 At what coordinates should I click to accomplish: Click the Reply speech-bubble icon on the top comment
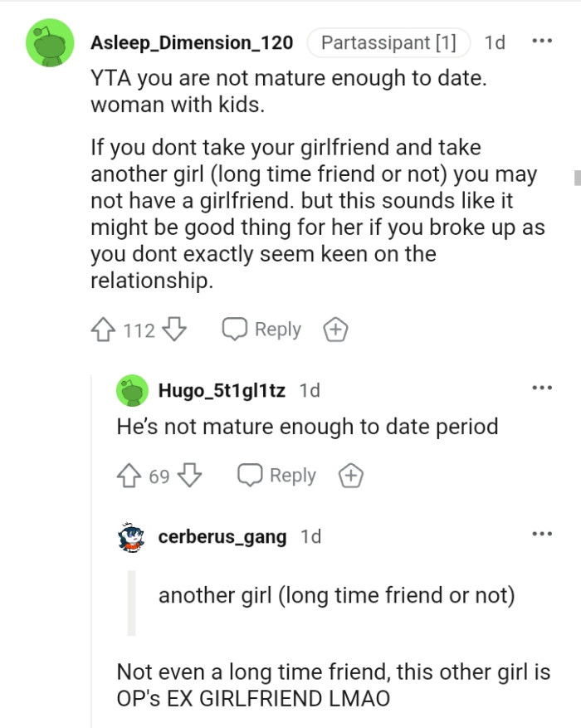pyautogui.click(x=237, y=329)
